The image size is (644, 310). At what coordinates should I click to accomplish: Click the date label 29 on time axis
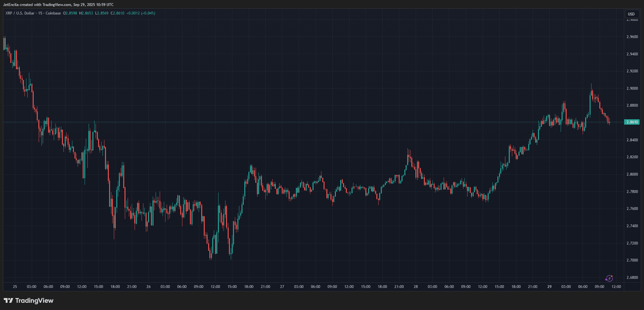pyautogui.click(x=549, y=287)
